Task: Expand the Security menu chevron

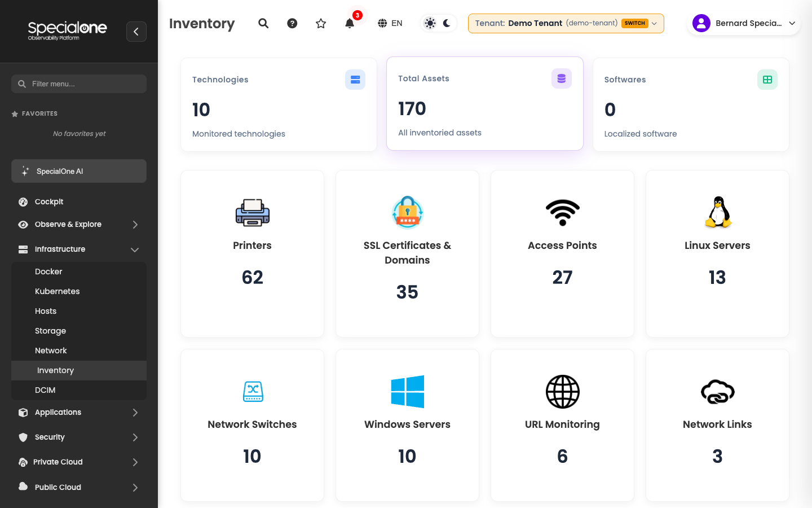Action: pyautogui.click(x=135, y=437)
